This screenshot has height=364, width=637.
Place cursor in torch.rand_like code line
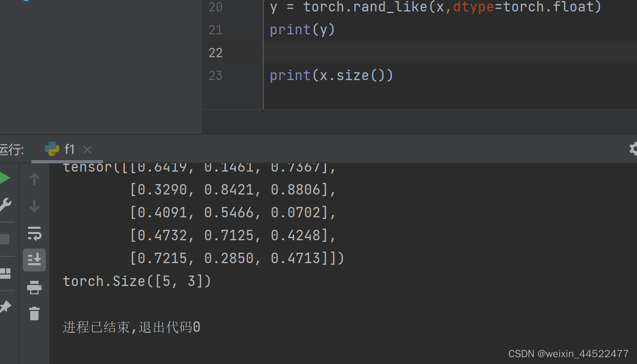point(436,7)
